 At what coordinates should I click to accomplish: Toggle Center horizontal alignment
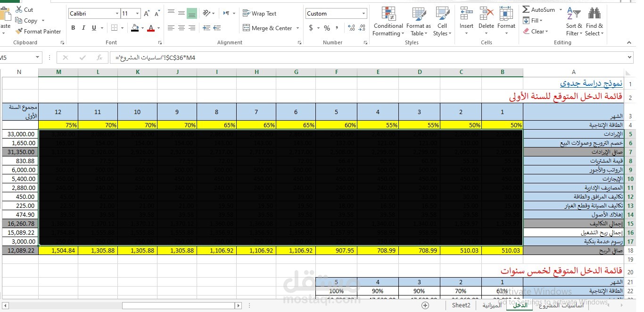[x=181, y=28]
